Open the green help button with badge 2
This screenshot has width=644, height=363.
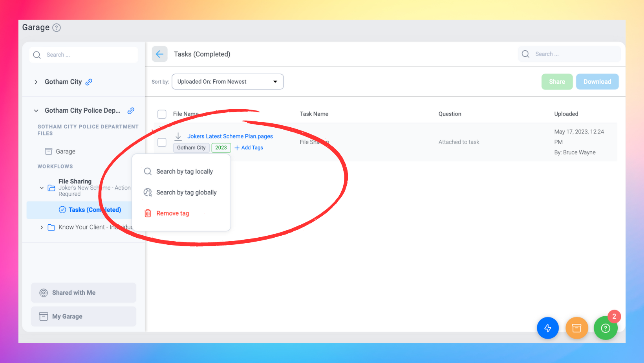606,328
